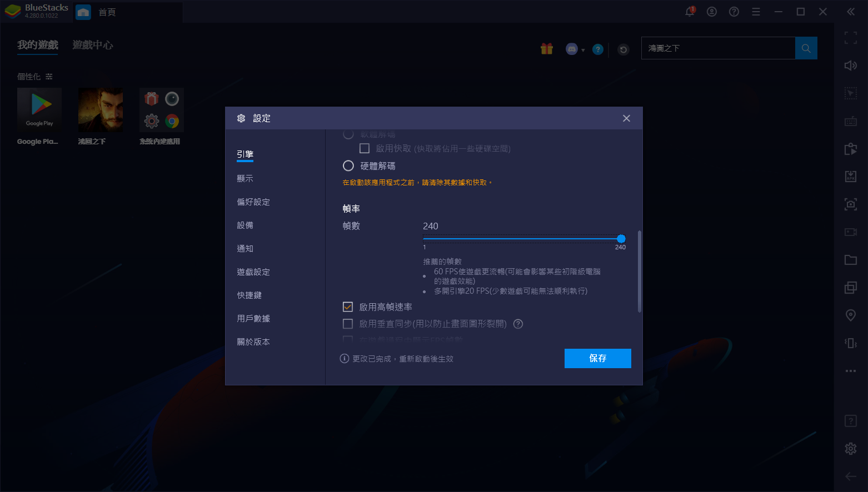Open the Discord icon

[x=572, y=49]
